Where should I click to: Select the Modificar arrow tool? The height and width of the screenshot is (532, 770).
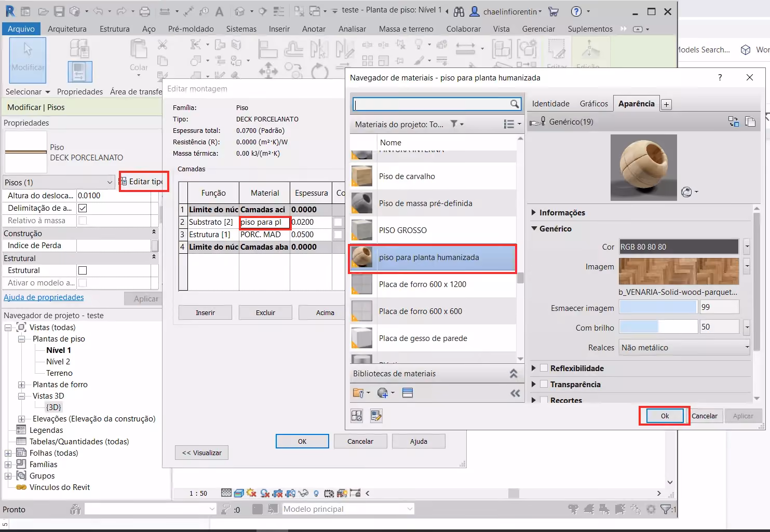(x=28, y=60)
